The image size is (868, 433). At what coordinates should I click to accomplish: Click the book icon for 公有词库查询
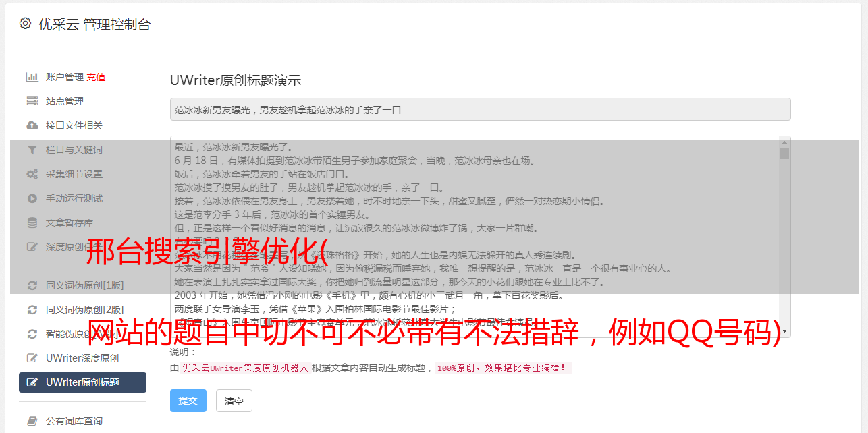point(32,421)
